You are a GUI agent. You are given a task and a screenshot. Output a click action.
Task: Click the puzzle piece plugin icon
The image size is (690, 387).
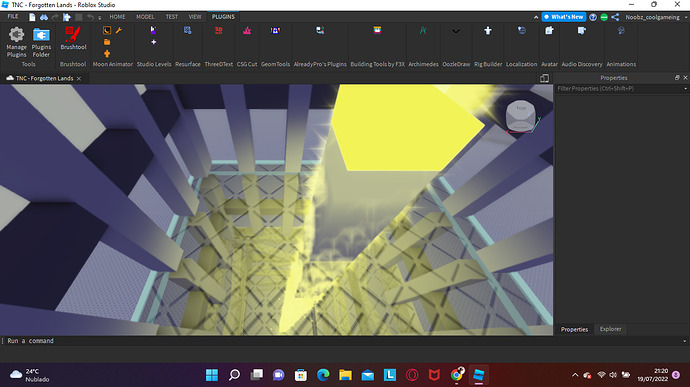[67, 17]
